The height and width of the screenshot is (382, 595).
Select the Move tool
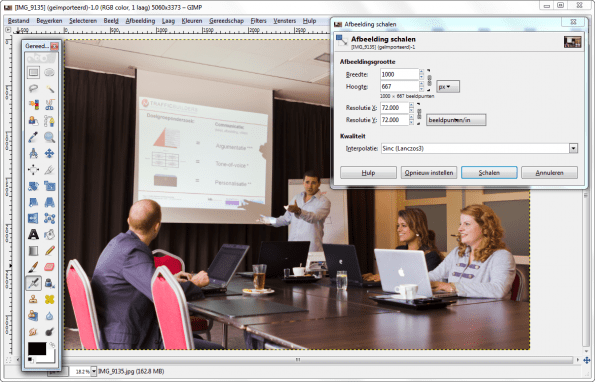point(49,153)
